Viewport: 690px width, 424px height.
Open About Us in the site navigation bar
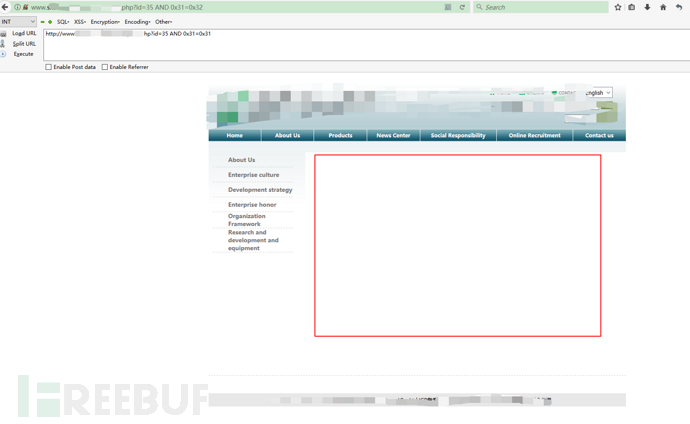click(x=287, y=135)
